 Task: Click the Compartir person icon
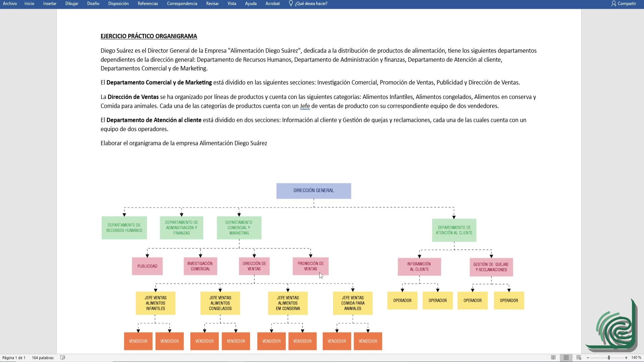613,3
